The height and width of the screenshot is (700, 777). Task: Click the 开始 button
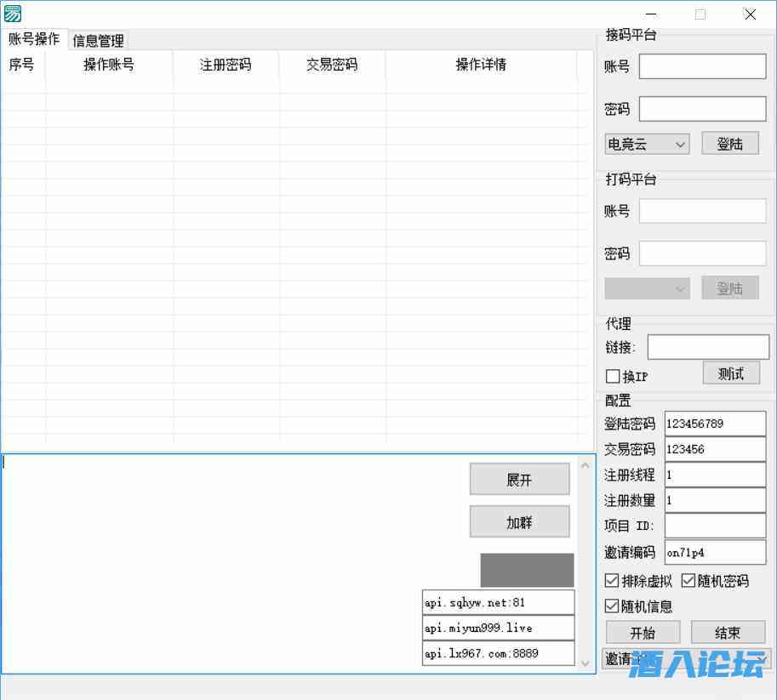(x=643, y=633)
